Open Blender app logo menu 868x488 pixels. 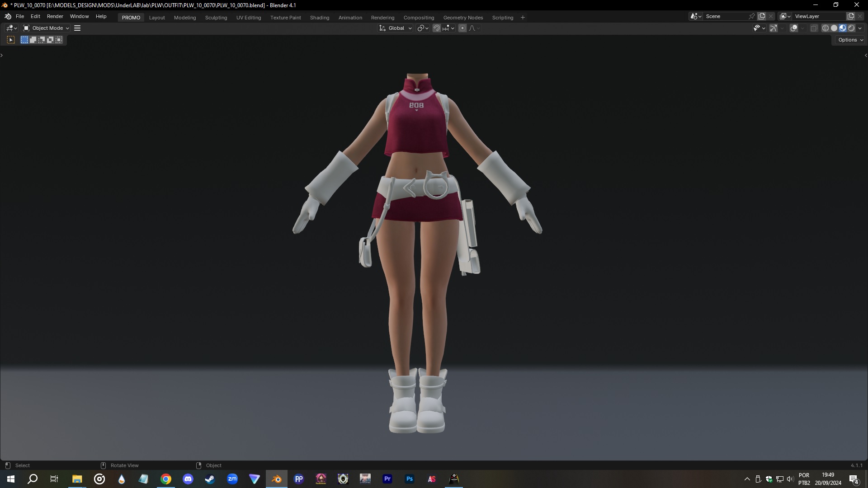(x=8, y=16)
